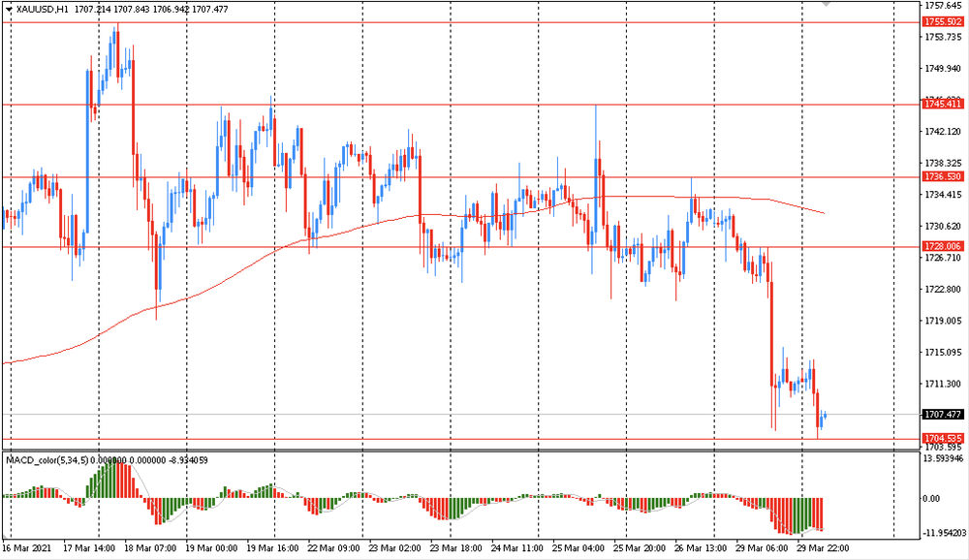Click the MACD zero level 0.00 label
This screenshot has width=969, height=560.
click(x=930, y=498)
